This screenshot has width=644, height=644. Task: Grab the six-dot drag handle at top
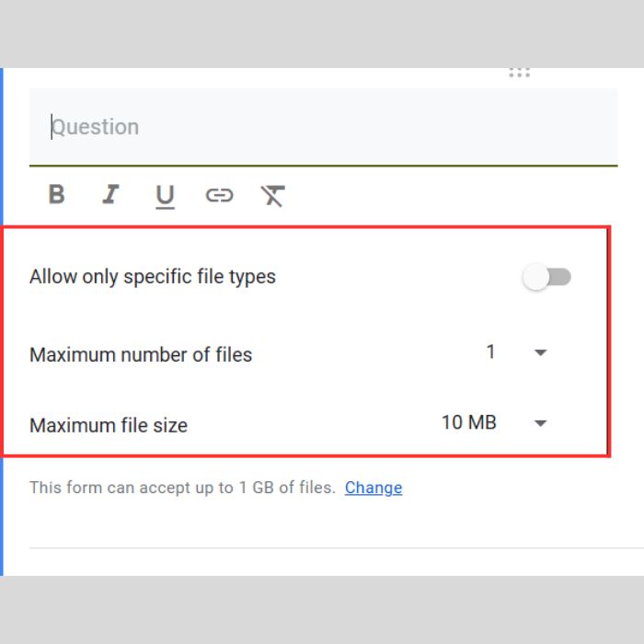[519, 73]
